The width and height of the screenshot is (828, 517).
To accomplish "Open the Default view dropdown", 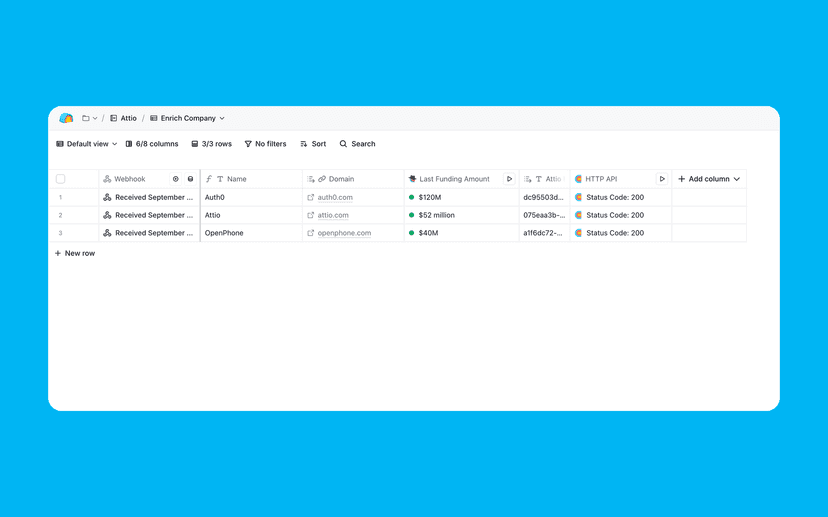I will coord(87,144).
